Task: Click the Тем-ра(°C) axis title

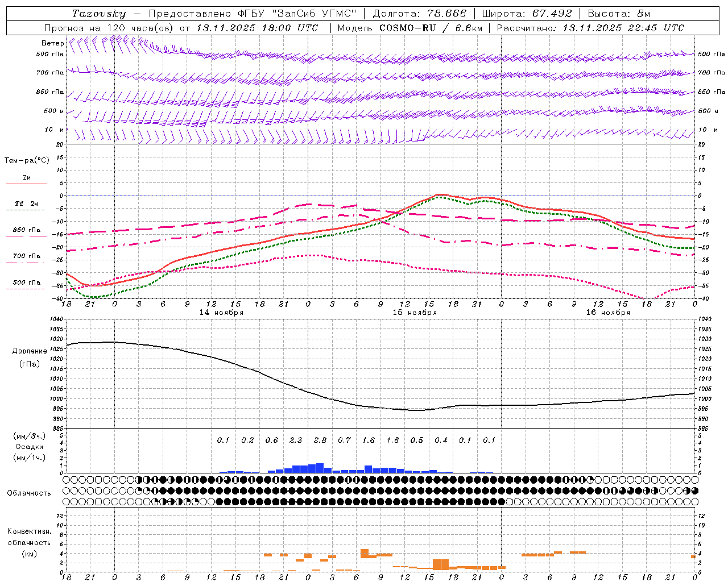Action: tap(27, 161)
